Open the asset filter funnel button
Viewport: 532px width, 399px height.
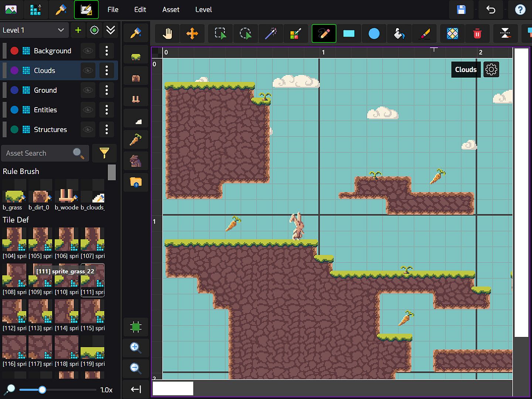click(105, 153)
